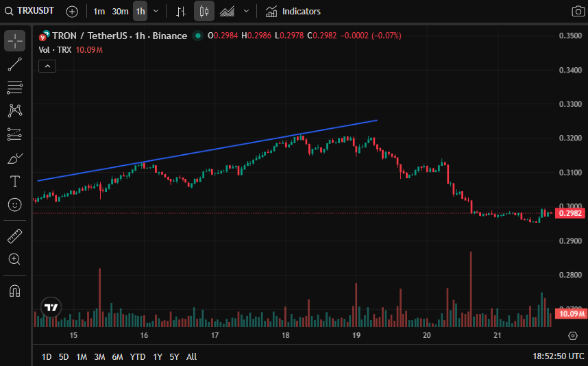Set the date range to 6M
The height and width of the screenshot is (366, 588).
(117, 356)
